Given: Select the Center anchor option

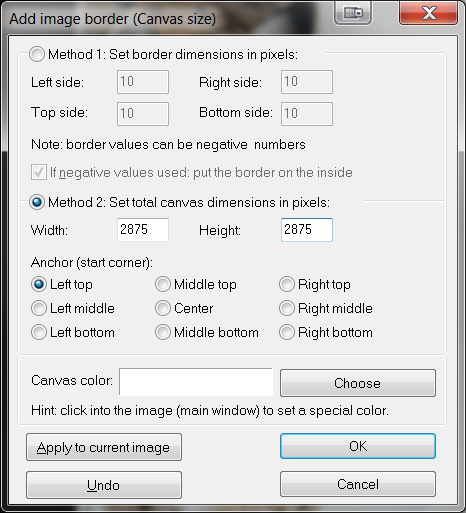Looking at the screenshot, I should coord(163,308).
